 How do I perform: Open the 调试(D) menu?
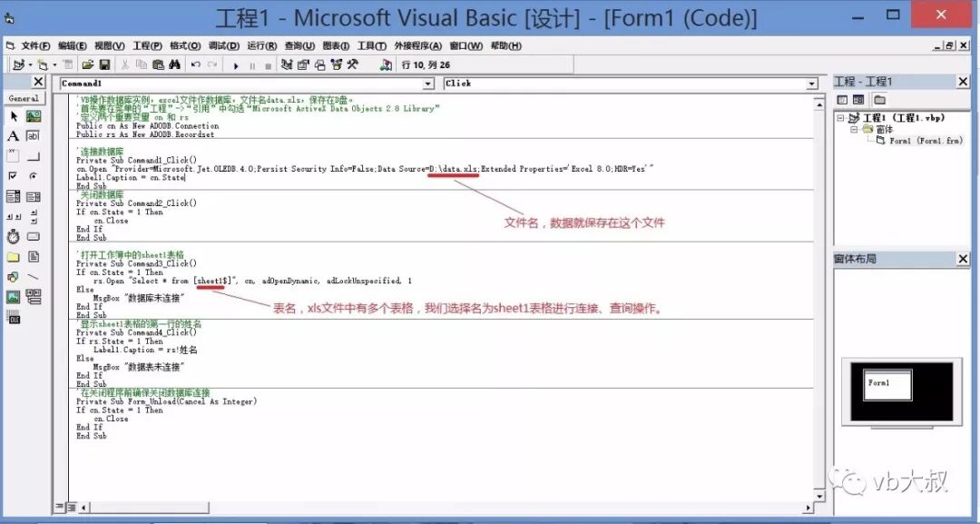tap(224, 45)
